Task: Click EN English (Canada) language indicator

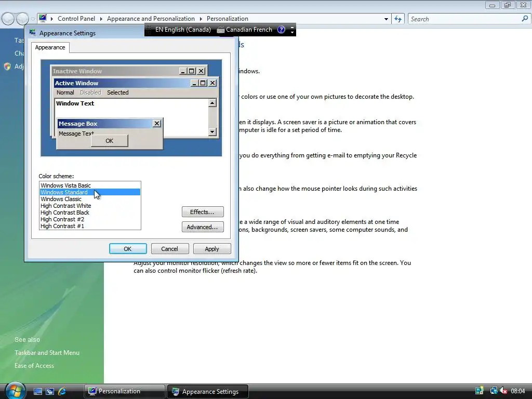Action: (183, 30)
